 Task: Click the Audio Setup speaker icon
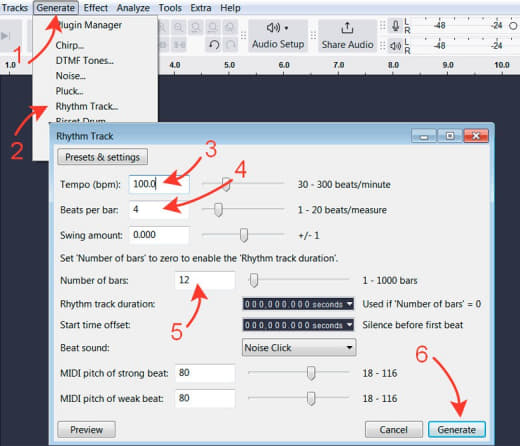pos(274,28)
